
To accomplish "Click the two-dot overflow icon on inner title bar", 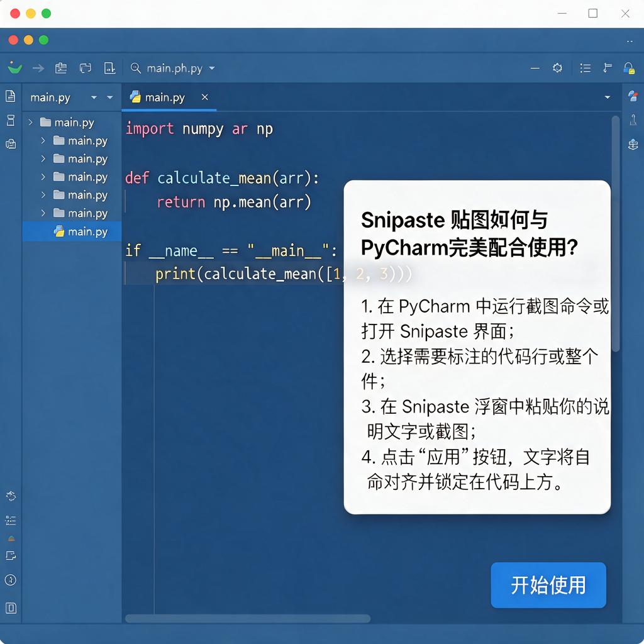I will 630,41.
